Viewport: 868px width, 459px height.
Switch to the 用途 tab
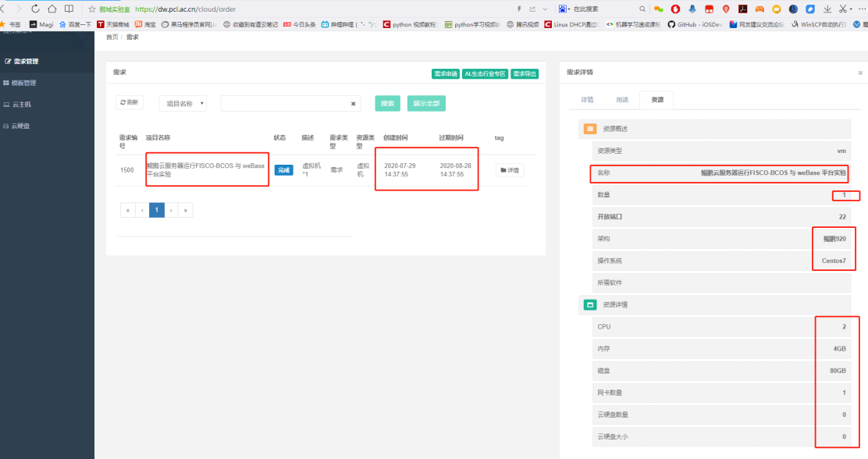(x=622, y=100)
